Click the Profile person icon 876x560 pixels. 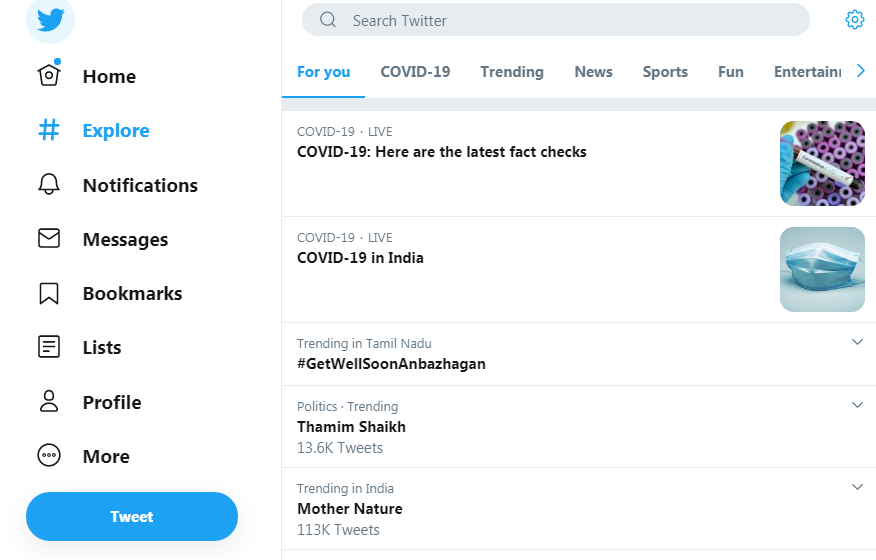49,402
